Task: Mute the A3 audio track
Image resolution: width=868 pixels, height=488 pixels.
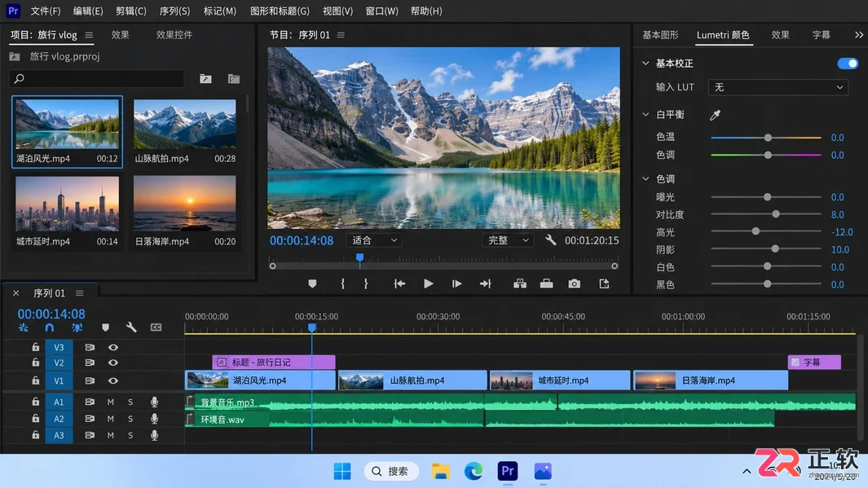Action: 111,435
